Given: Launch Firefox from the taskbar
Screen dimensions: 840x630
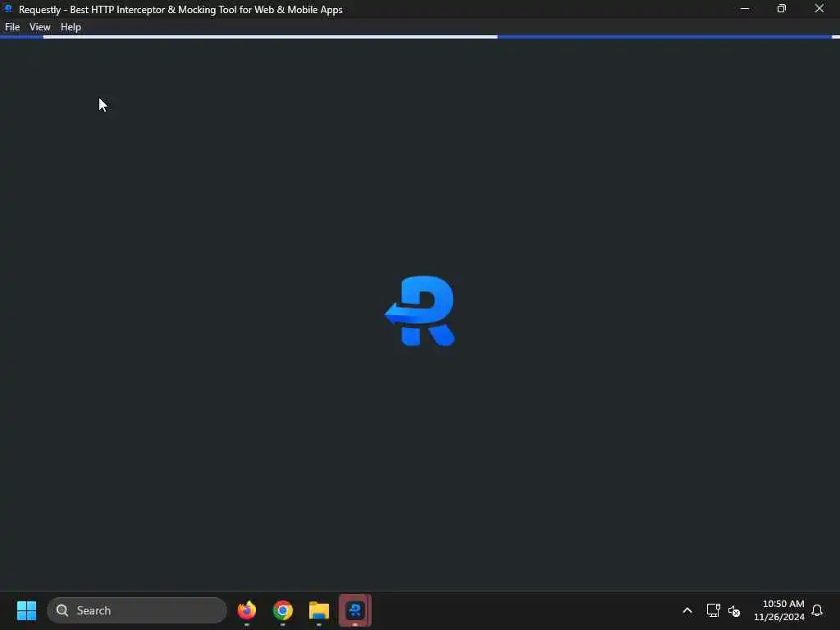Looking at the screenshot, I should tap(247, 610).
